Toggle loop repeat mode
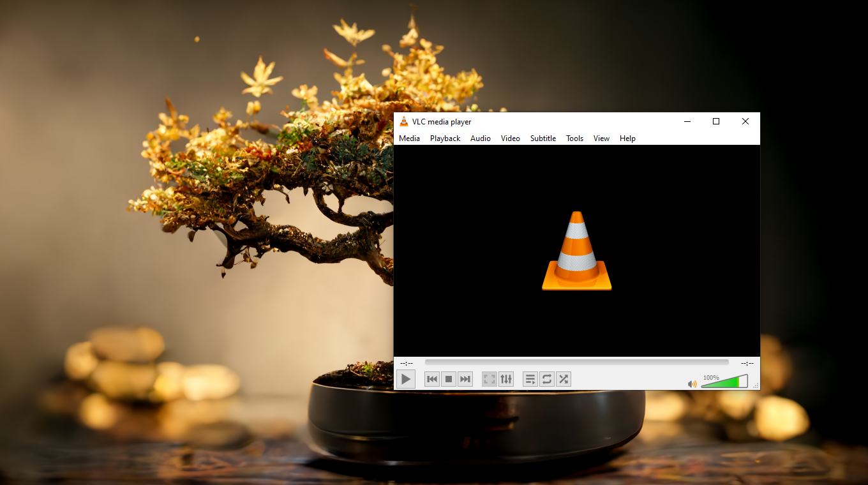 tap(547, 379)
